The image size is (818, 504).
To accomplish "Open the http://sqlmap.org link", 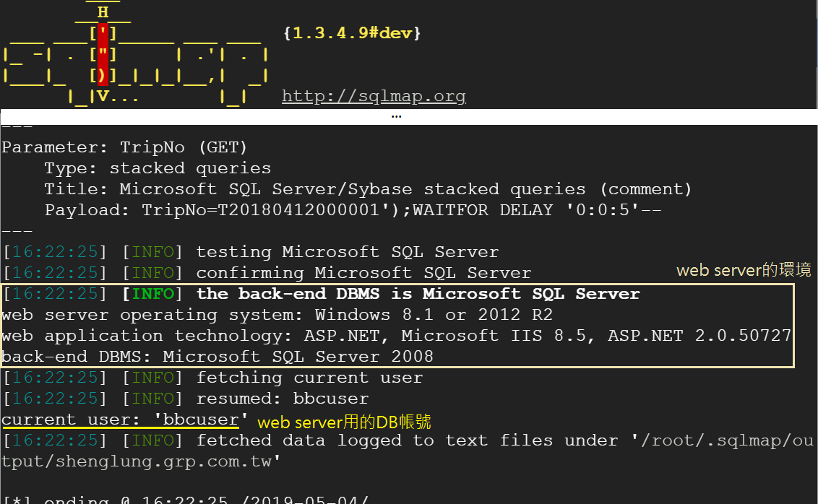I will click(x=374, y=96).
